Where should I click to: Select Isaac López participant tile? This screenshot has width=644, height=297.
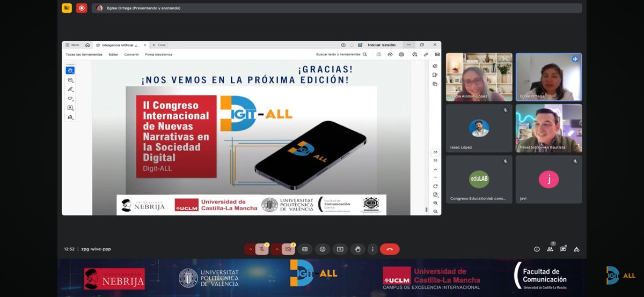point(479,128)
